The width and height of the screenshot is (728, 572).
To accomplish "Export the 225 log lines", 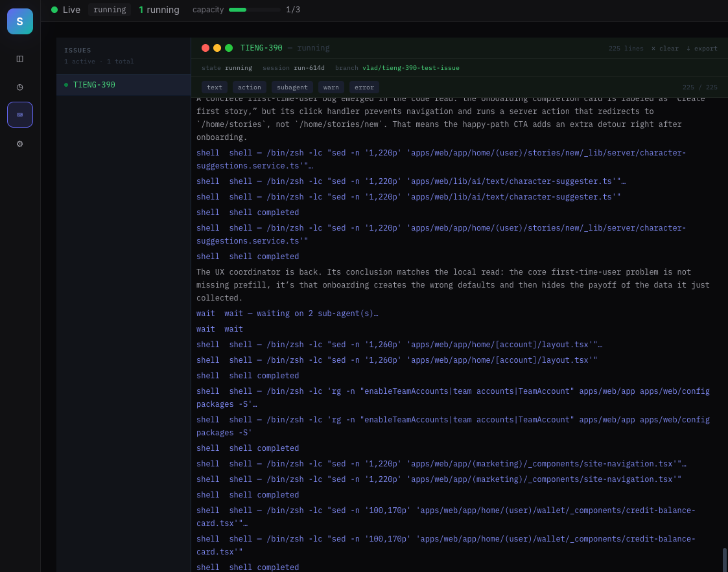I will tap(701, 48).
